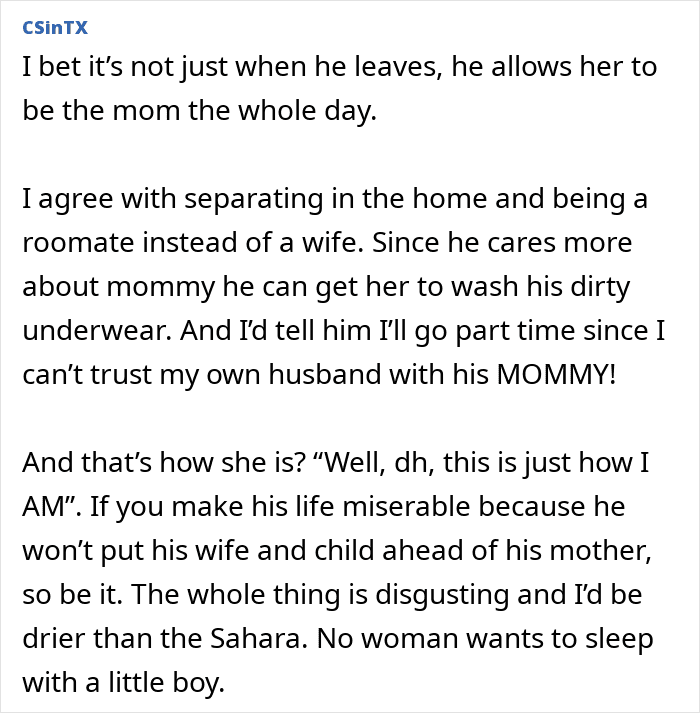This screenshot has height=713, width=700.
Task: Click the paragraph starting "I bet it's not"
Action: point(340,89)
